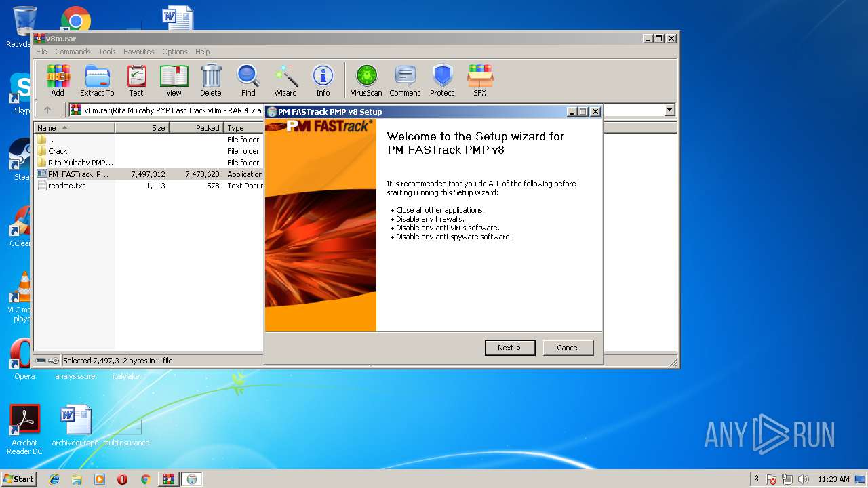The height and width of the screenshot is (488, 868).
Task: Open the Wizard wand icon
Action: (285, 81)
